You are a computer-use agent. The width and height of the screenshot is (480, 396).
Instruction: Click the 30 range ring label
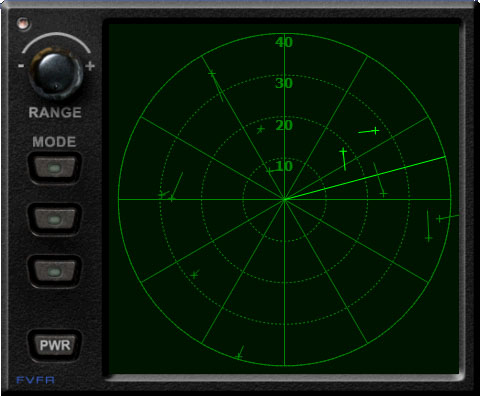pyautogui.click(x=284, y=83)
